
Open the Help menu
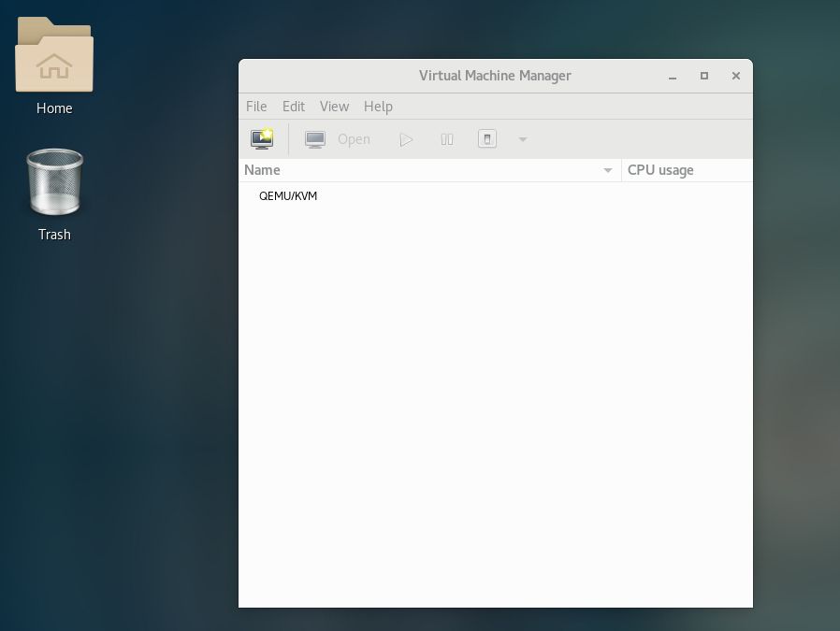pyautogui.click(x=378, y=107)
